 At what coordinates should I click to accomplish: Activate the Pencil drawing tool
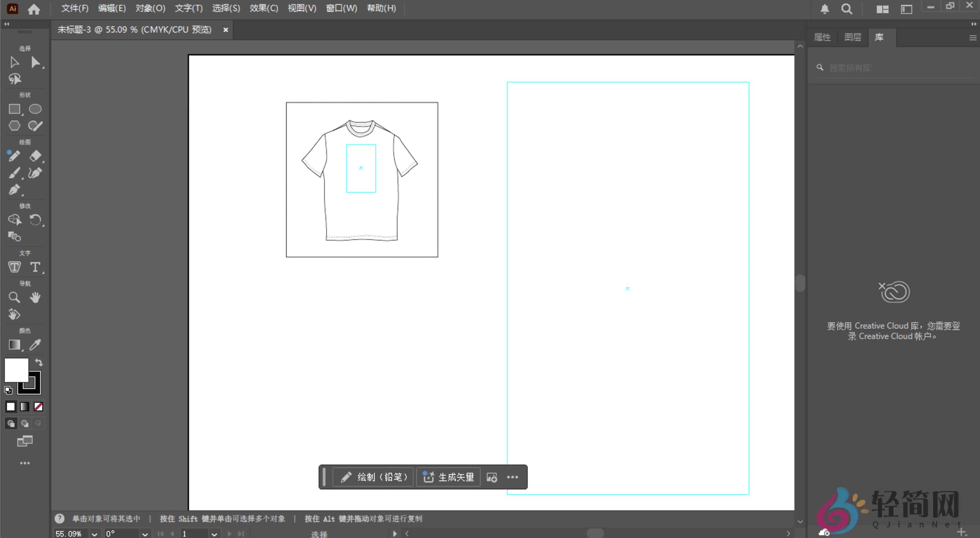(14, 156)
